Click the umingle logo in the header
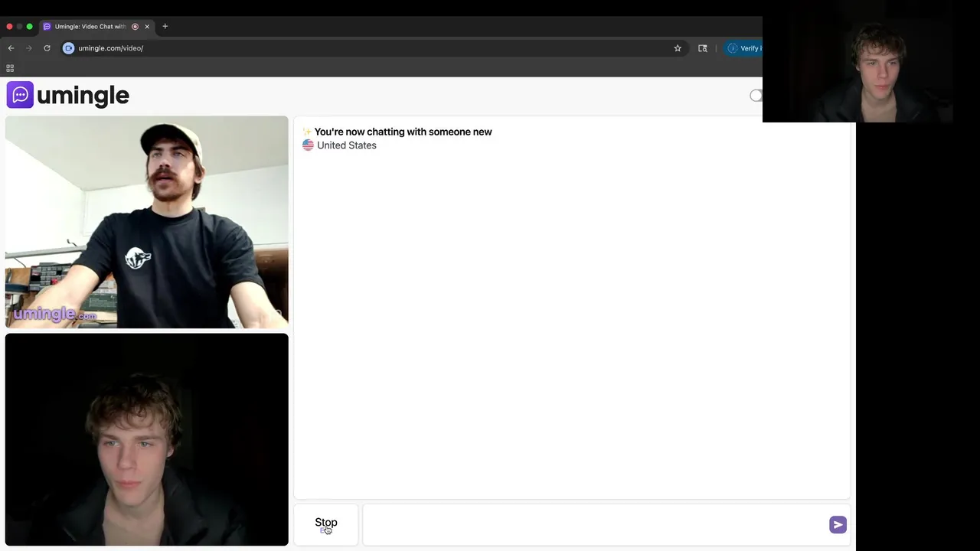Screen dimensions: 980x551 pos(68,96)
